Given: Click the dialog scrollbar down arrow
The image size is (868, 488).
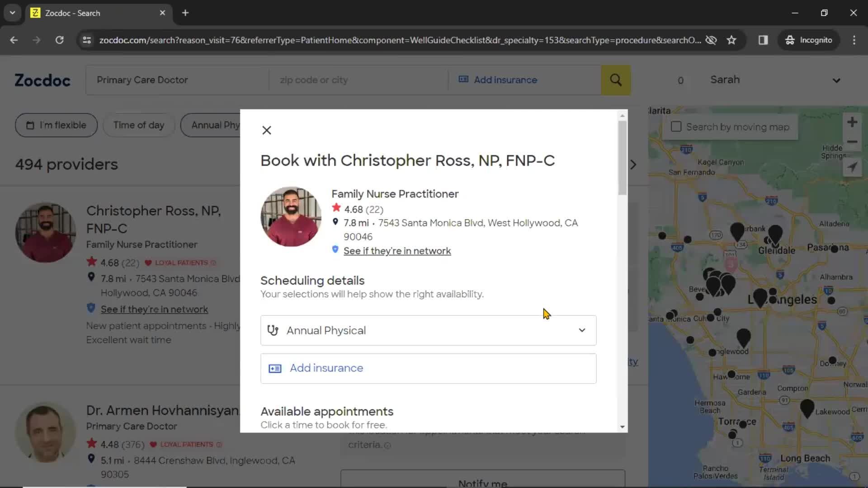Looking at the screenshot, I should pyautogui.click(x=623, y=427).
